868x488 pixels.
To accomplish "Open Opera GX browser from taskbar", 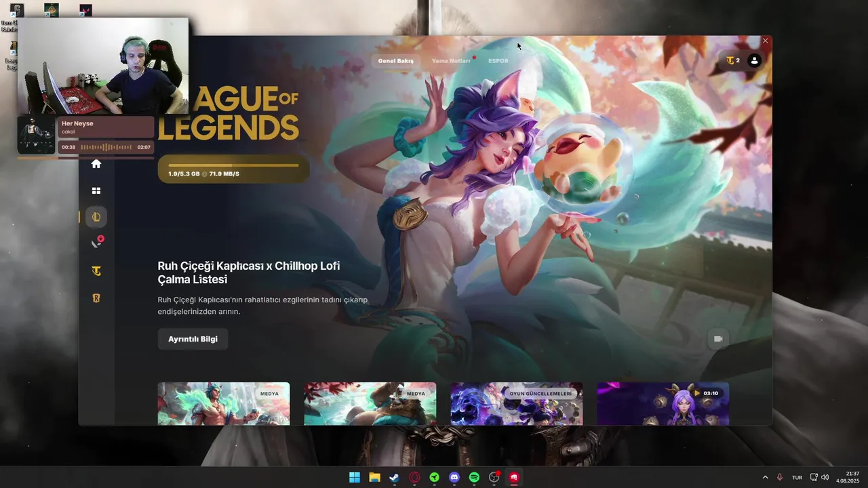I will click(414, 477).
